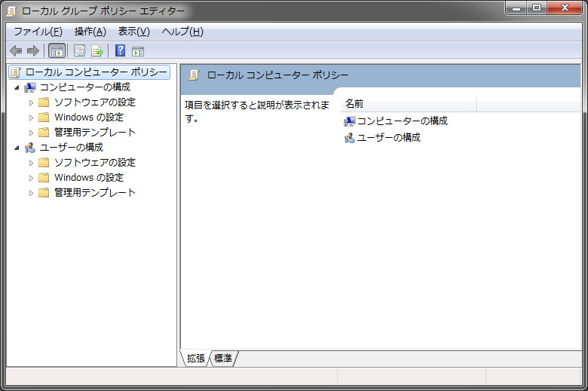Viewport: 588px width, 391px height.
Task: Select ローカル コンピューター ポリシー root tree label
Action: pyautogui.click(x=96, y=72)
